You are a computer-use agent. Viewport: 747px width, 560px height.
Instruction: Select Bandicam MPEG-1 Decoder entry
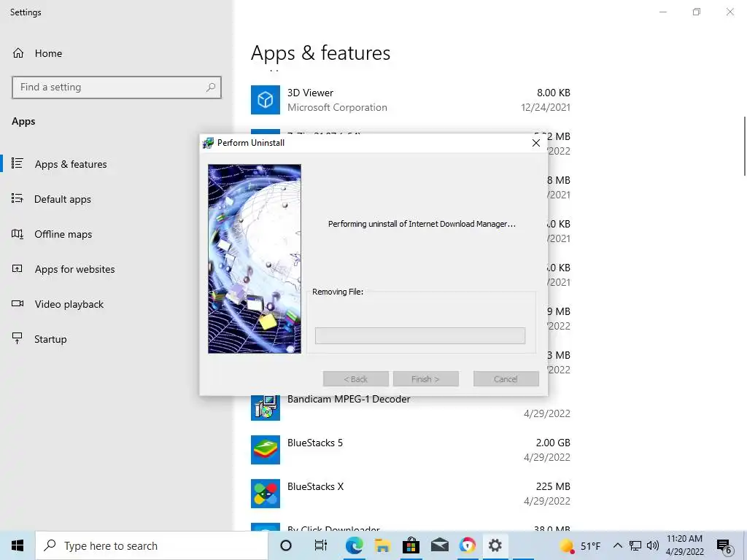pos(349,399)
